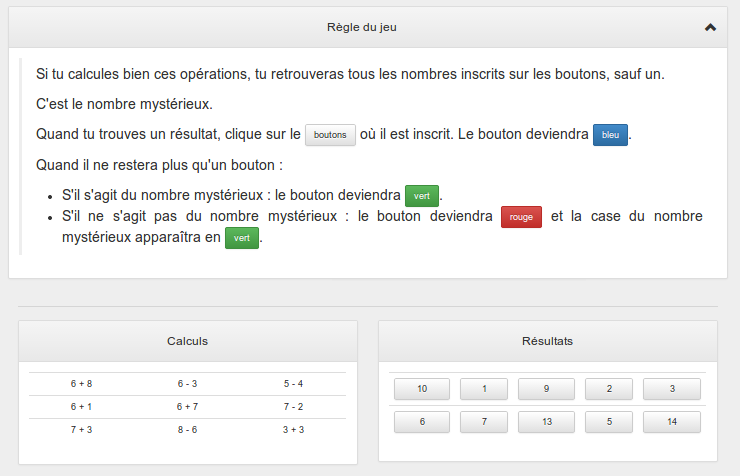
Task: Click the blue 'bleu' sample button
Action: pos(610,135)
